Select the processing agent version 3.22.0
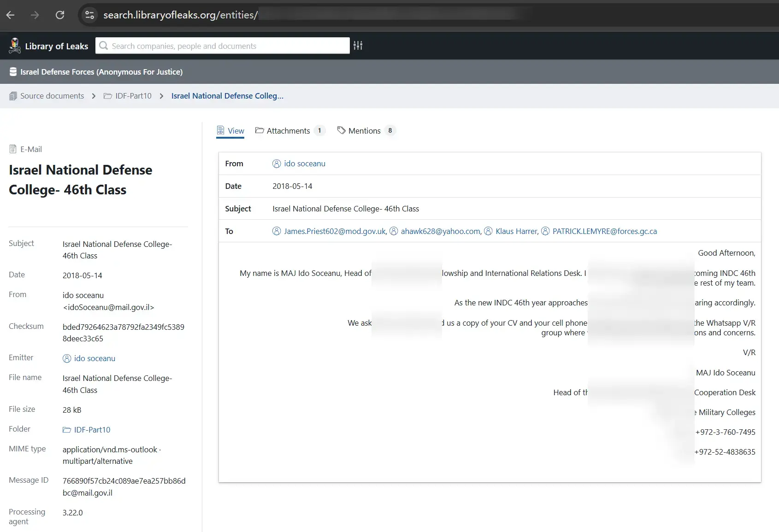The width and height of the screenshot is (779, 532). click(x=73, y=513)
